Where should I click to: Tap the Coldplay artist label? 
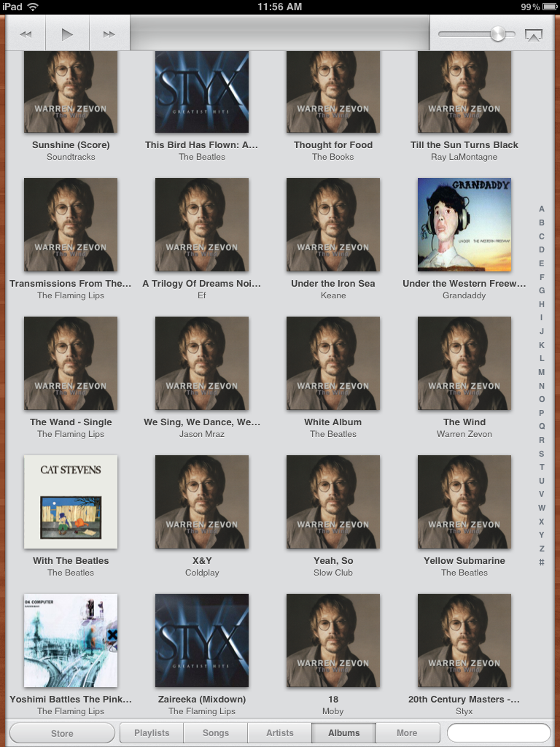click(x=202, y=573)
